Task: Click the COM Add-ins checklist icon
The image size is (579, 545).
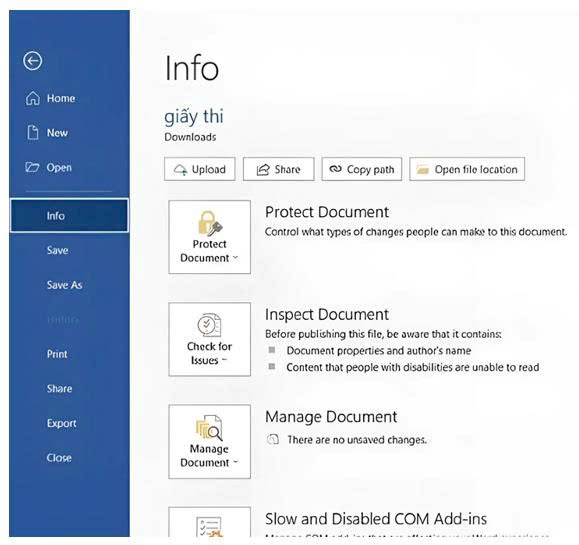Action: pos(209,527)
